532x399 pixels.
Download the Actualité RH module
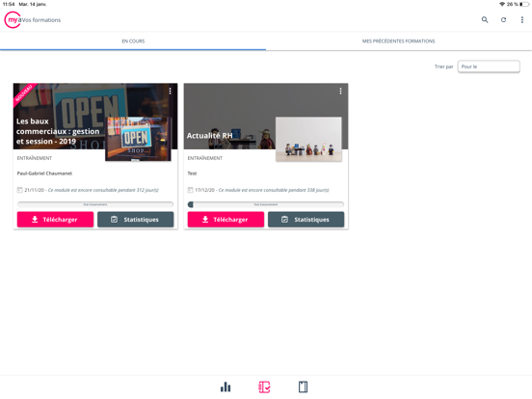226,220
